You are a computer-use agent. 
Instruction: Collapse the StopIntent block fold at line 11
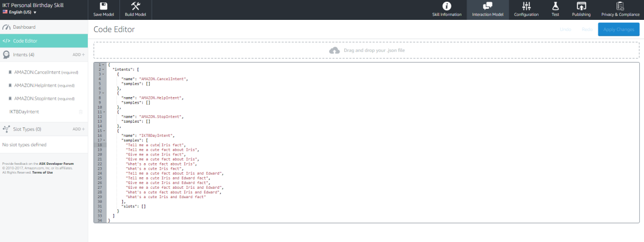[x=104, y=112]
